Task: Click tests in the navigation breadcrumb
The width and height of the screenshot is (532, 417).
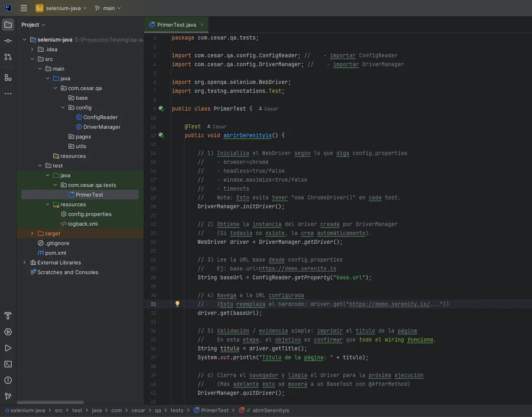Action: [x=177, y=411]
